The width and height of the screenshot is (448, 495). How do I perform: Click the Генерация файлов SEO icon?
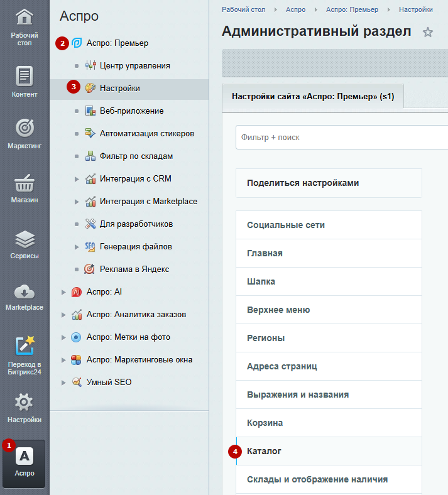click(90, 246)
